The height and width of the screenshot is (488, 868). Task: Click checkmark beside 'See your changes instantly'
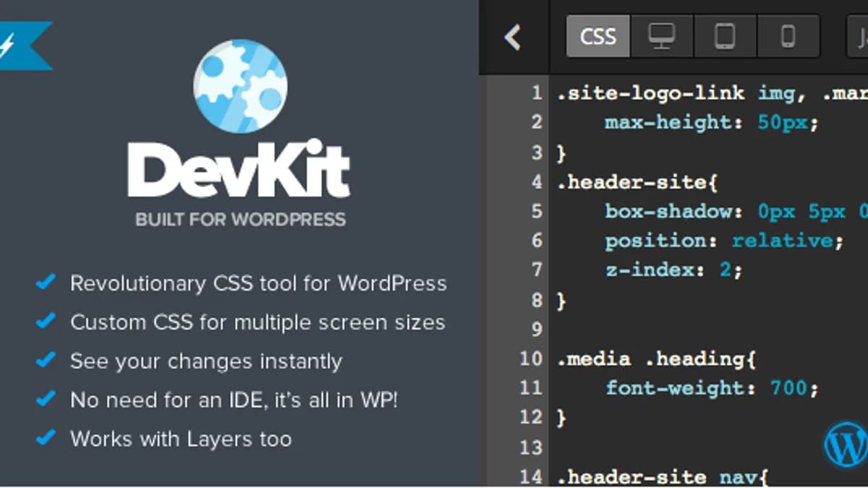[46, 359]
